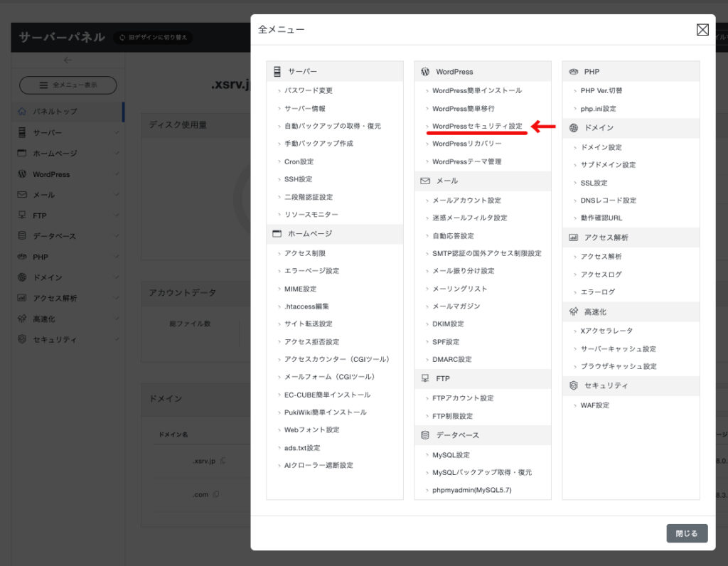Open WordPressセキュリティ設定 link

477,126
